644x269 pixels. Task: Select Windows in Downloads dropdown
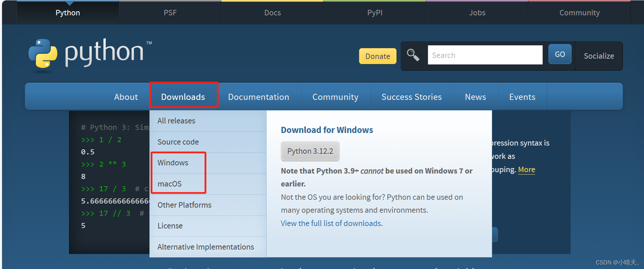pyautogui.click(x=208, y=163)
